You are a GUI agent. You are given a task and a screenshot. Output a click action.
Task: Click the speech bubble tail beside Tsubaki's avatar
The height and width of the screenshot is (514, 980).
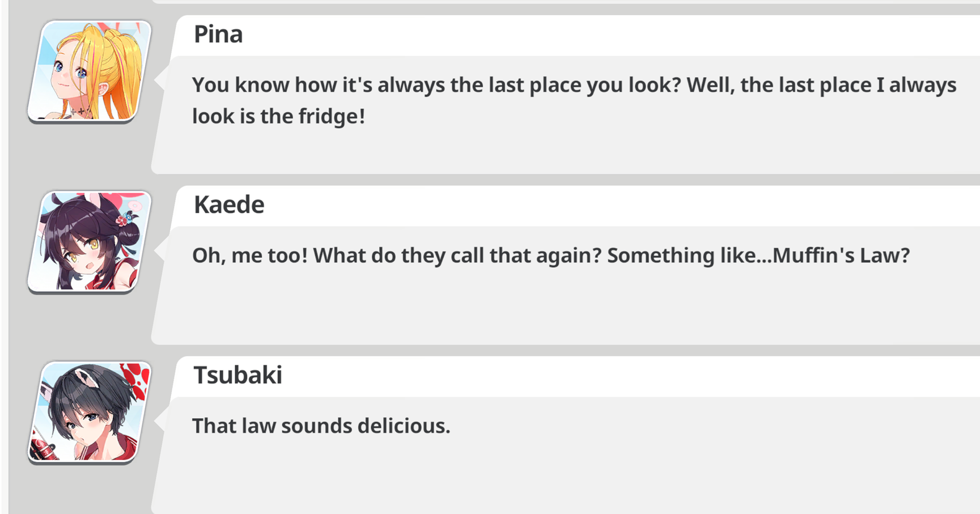click(160, 420)
